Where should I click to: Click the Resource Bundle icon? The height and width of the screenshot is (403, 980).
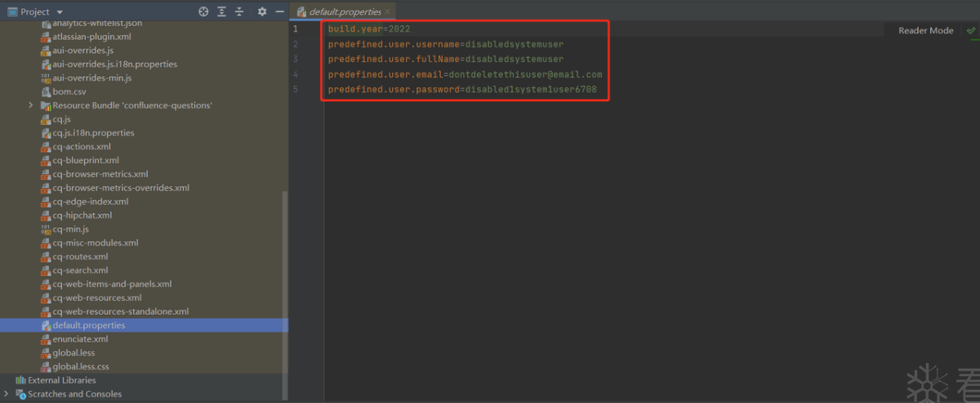click(45, 105)
